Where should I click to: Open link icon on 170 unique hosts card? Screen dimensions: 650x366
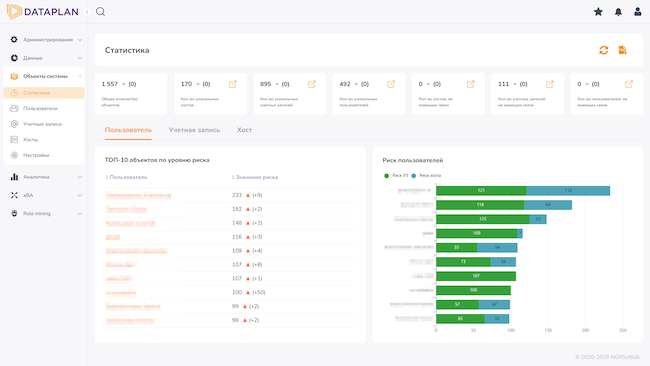pyautogui.click(x=233, y=84)
